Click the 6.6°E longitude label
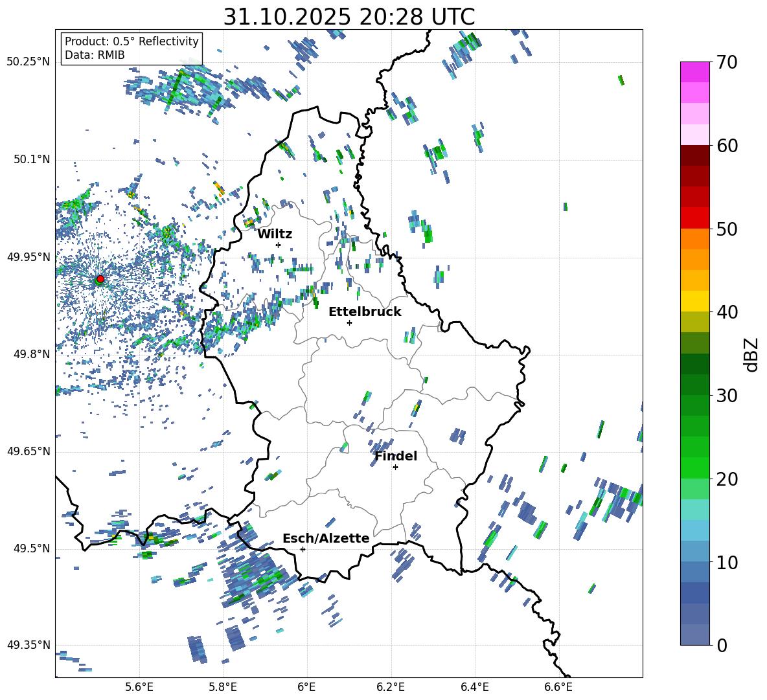 click(x=558, y=688)
